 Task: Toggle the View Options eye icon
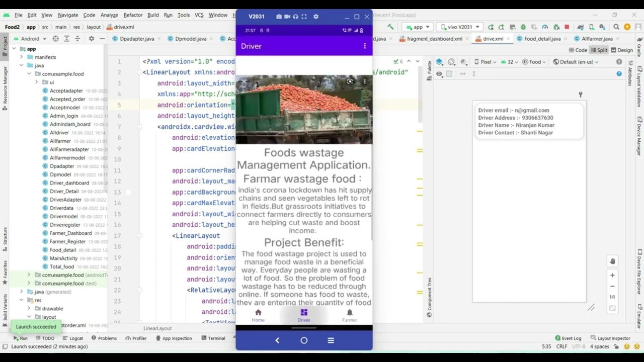pyautogui.click(x=439, y=74)
